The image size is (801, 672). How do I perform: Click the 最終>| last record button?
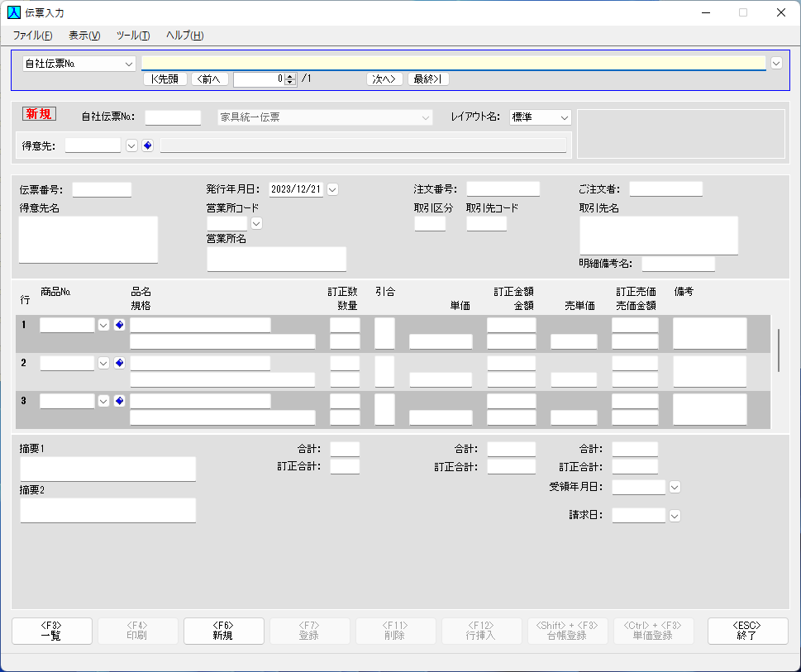click(428, 79)
